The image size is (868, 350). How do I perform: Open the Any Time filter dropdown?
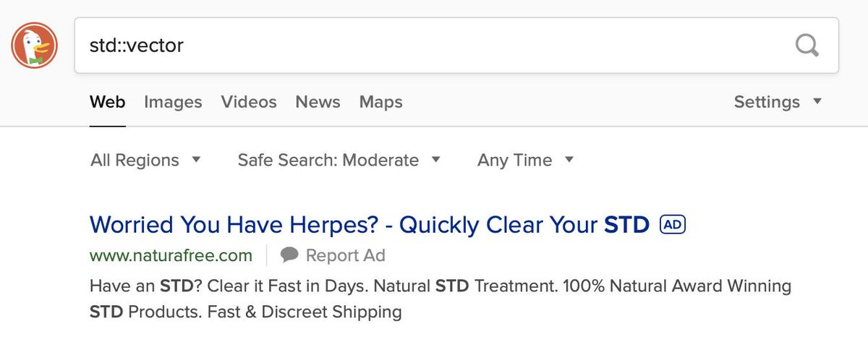(526, 160)
